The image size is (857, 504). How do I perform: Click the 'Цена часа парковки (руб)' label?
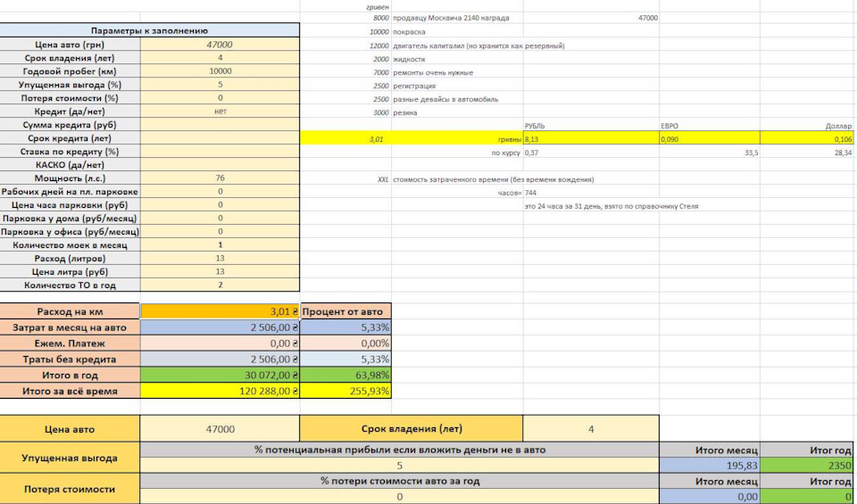tap(70, 205)
